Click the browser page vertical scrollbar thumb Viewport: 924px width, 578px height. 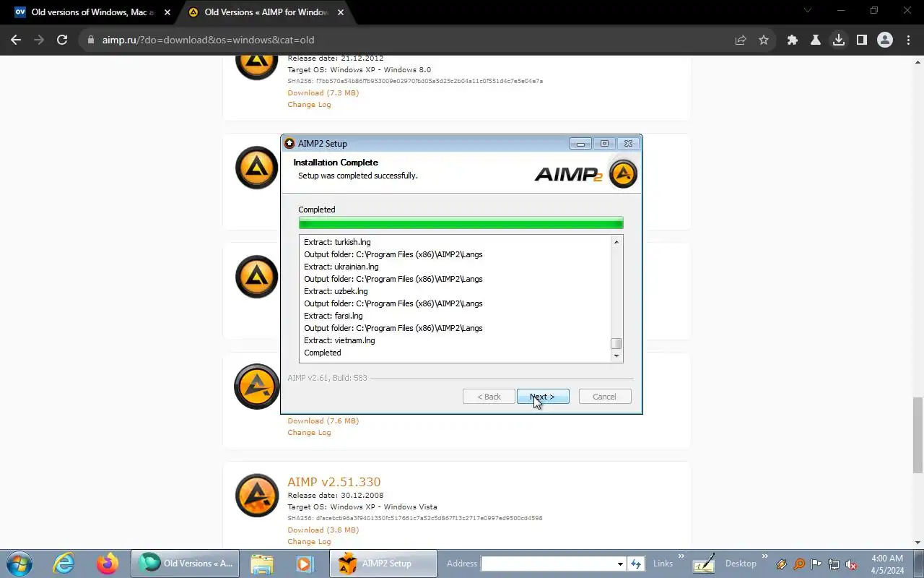click(918, 434)
